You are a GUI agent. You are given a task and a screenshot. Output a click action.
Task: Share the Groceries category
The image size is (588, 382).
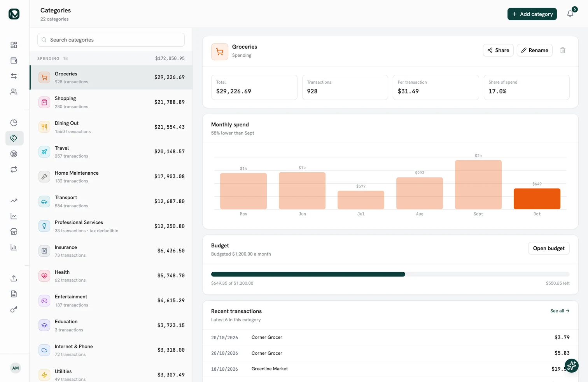click(x=498, y=50)
